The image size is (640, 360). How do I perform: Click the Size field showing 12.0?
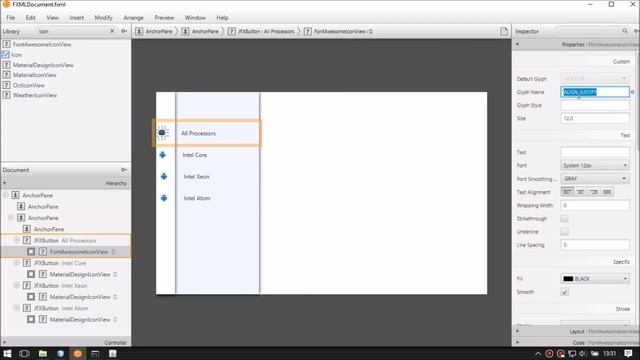pos(595,118)
